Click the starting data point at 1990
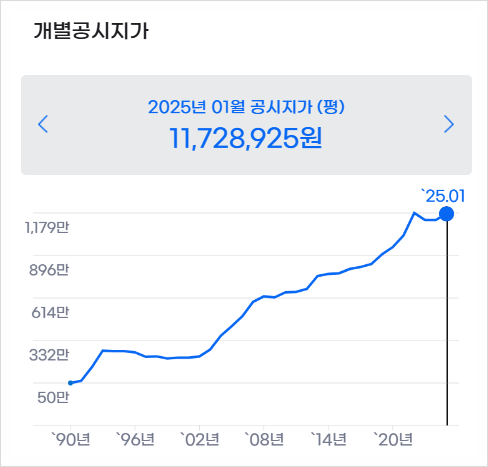 click(70, 383)
